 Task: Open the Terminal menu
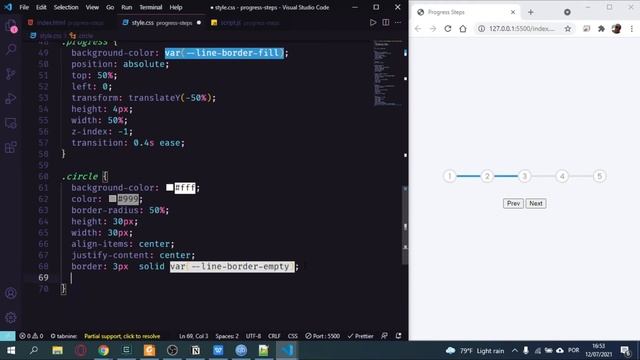(x=151, y=7)
